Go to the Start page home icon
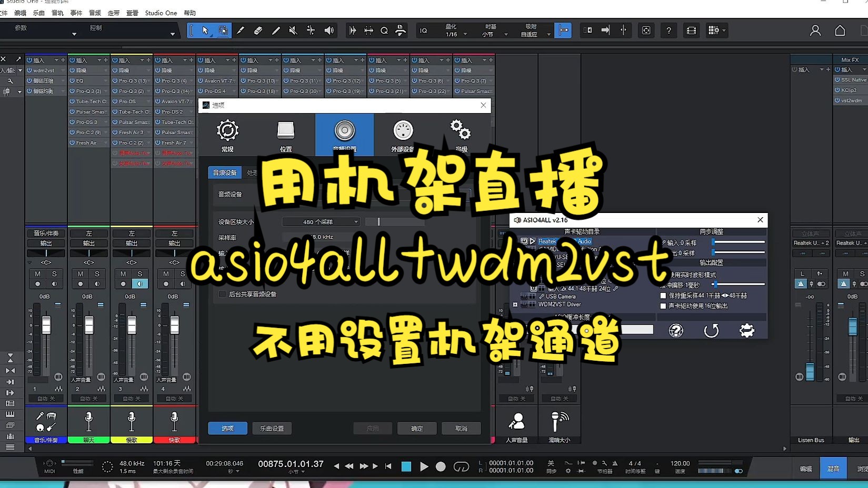This screenshot has width=868, height=488. pos(840,30)
